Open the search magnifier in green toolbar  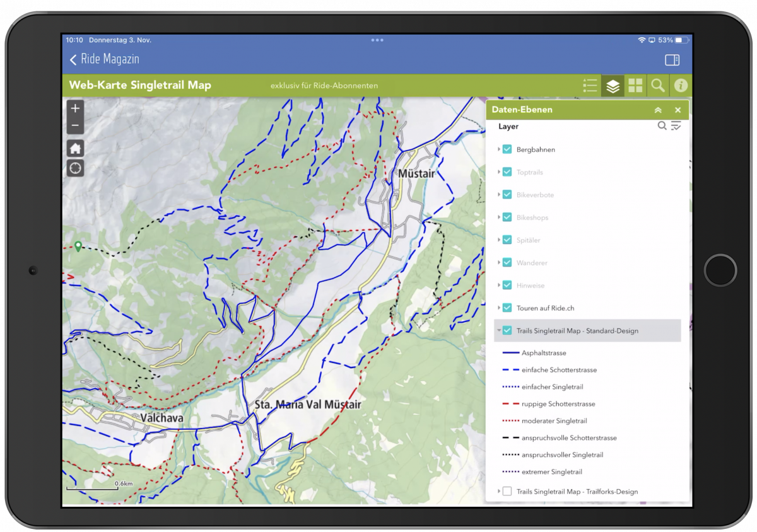point(658,86)
